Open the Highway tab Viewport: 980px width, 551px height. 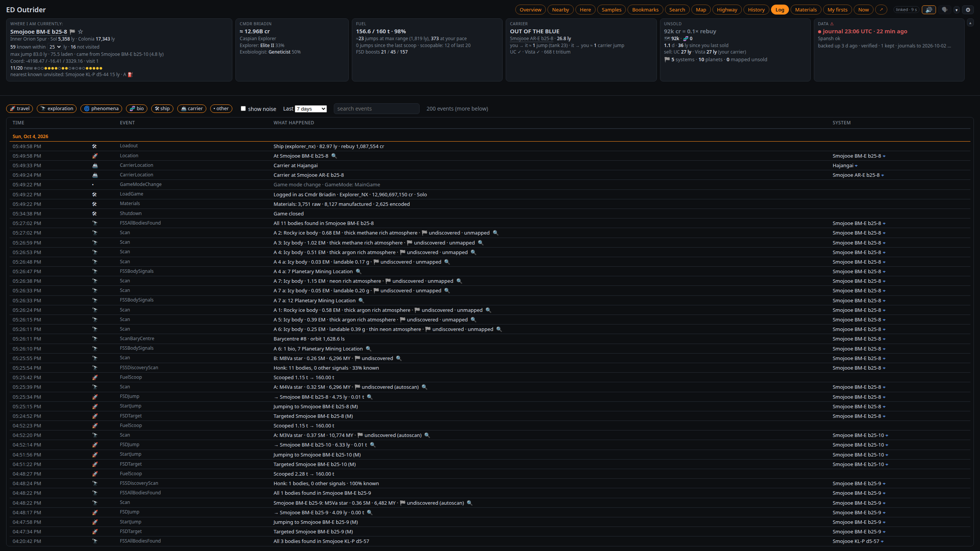click(727, 10)
